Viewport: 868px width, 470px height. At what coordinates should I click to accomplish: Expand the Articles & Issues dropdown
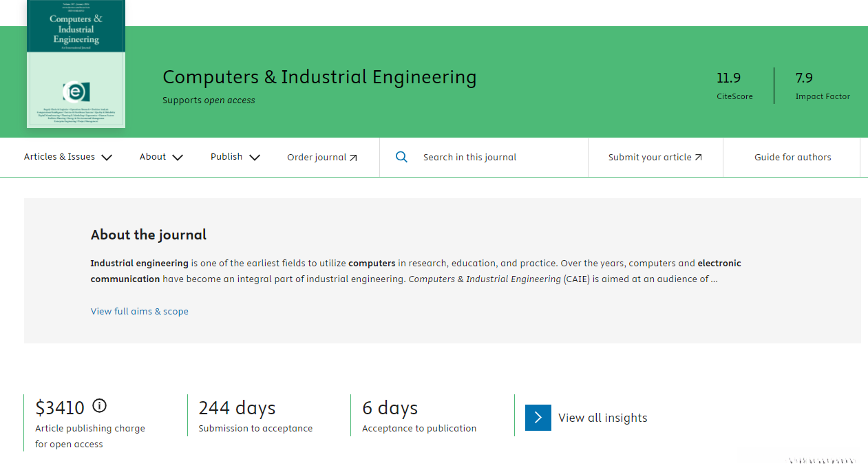67,157
